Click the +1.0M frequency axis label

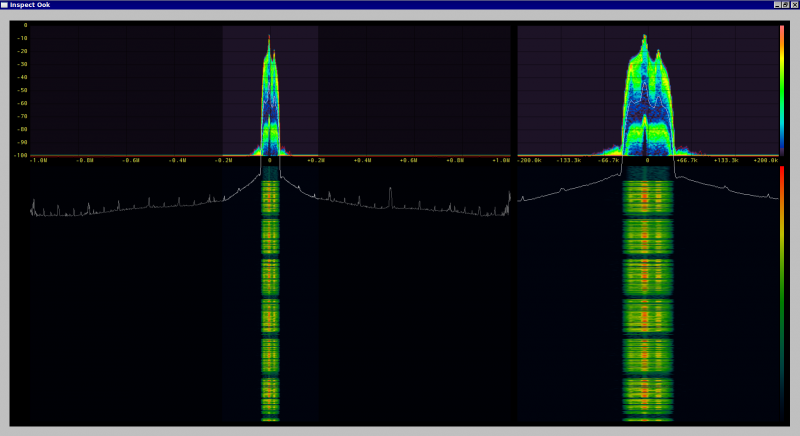point(500,160)
